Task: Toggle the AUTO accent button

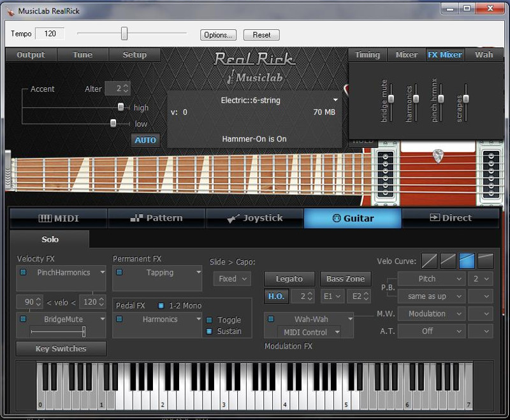Action: coord(145,140)
